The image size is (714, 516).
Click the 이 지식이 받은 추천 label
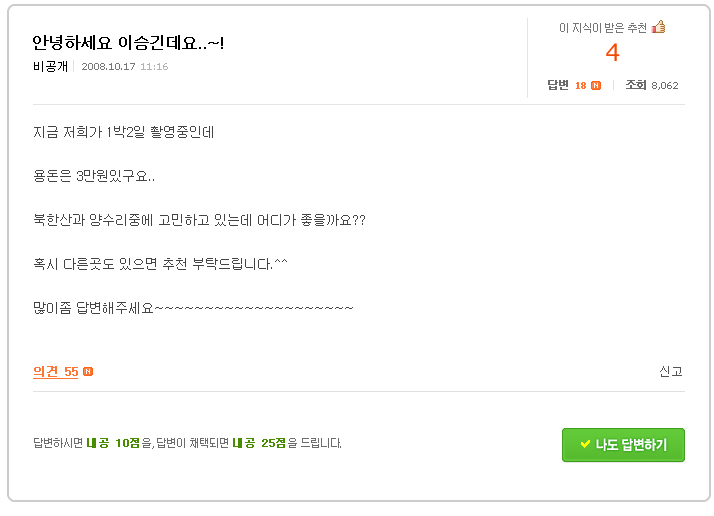point(602,28)
